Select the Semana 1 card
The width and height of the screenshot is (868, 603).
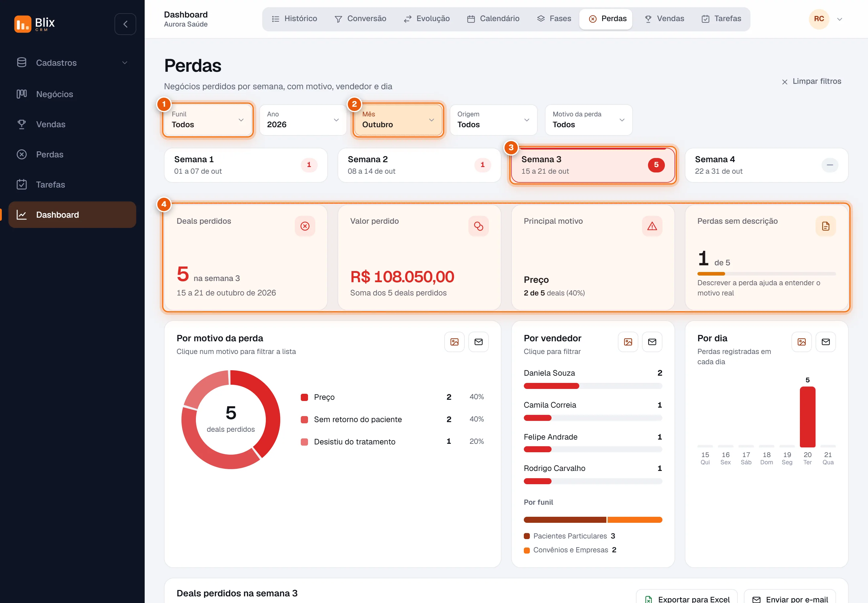tap(246, 165)
